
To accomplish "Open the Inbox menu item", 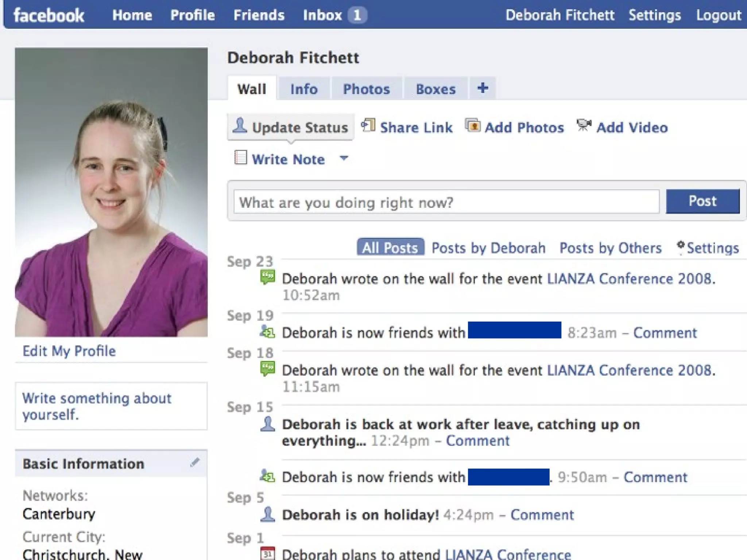I will point(322,15).
